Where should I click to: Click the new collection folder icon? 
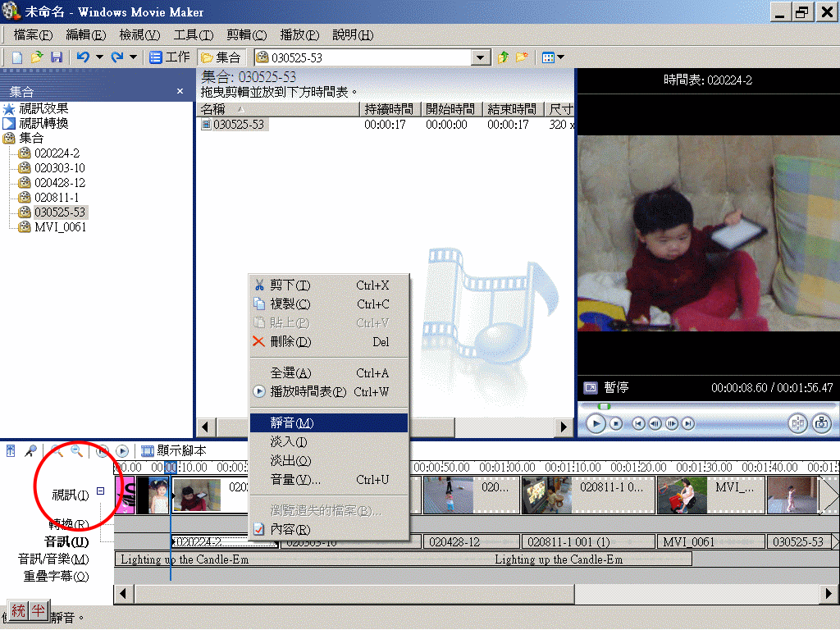pyautogui.click(x=521, y=57)
